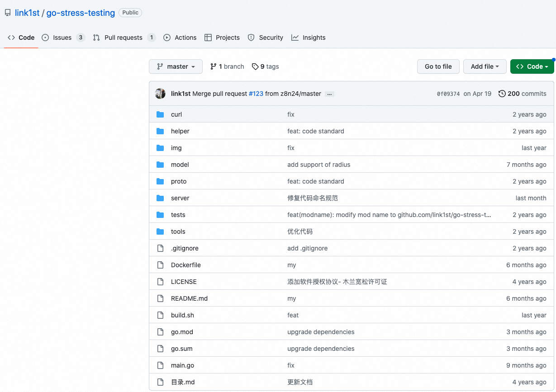556x392 pixels.
Task: Click the Go to file button
Action: tap(438, 66)
